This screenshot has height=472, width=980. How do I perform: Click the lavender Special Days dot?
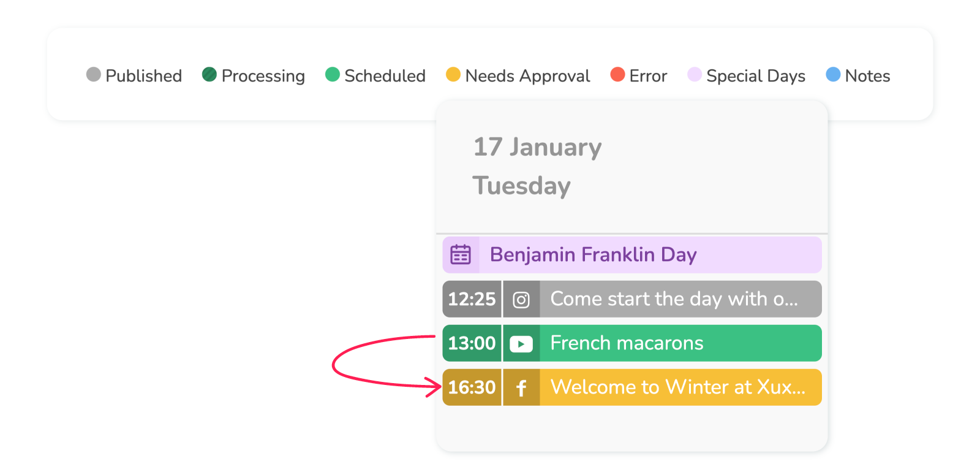[695, 74]
